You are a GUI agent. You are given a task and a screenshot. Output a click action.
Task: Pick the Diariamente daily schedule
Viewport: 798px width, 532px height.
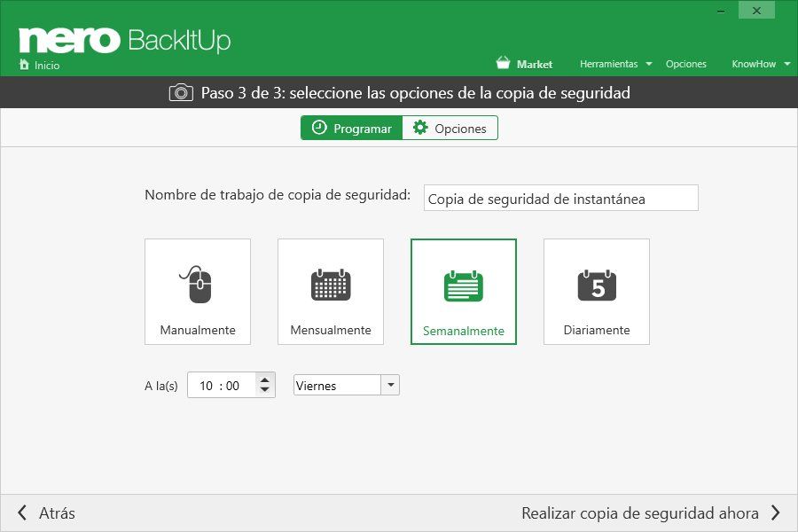pos(597,292)
